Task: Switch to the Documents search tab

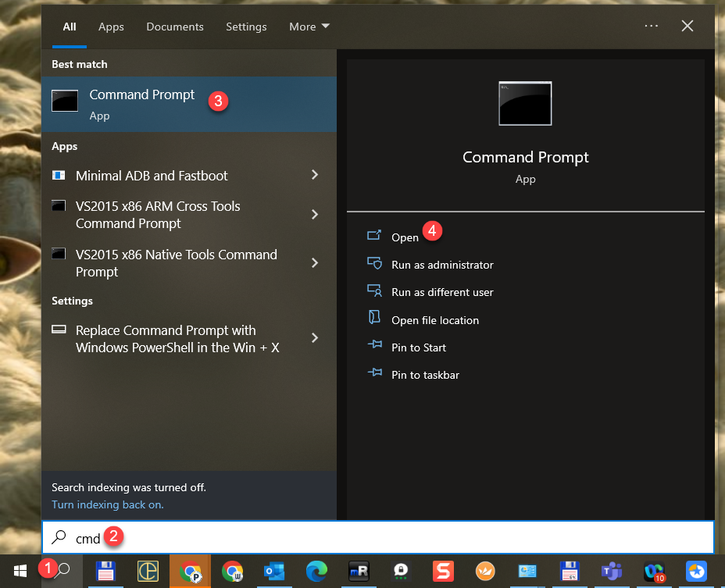Action: (x=175, y=27)
